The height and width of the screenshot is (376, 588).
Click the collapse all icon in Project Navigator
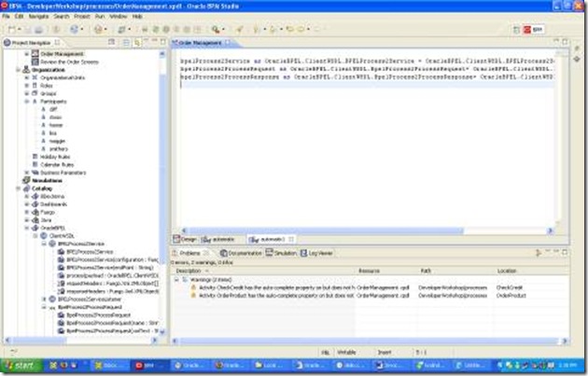126,42
